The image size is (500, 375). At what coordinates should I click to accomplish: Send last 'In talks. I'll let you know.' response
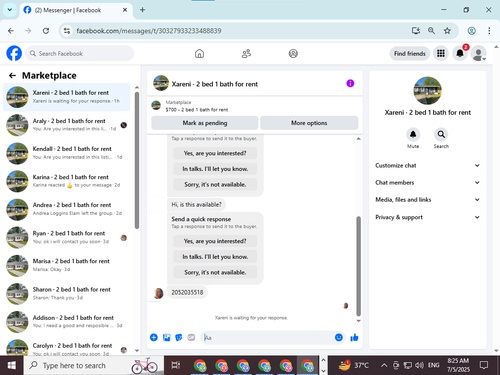215,257
